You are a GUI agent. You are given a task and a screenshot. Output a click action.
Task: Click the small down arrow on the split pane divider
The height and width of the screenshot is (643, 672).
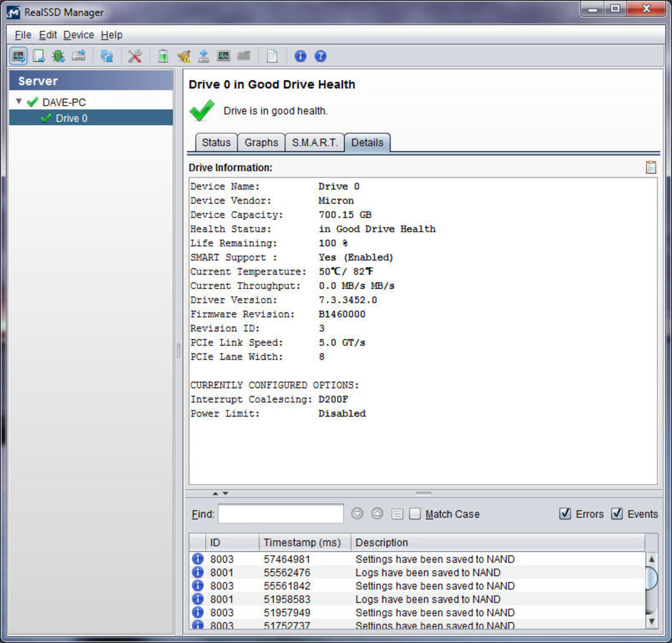coord(225,494)
